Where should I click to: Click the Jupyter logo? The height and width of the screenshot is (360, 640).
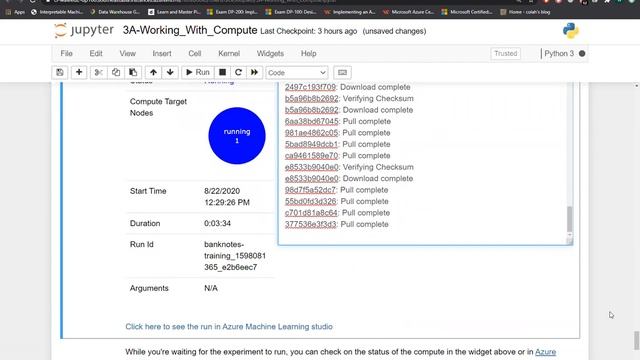(x=84, y=30)
